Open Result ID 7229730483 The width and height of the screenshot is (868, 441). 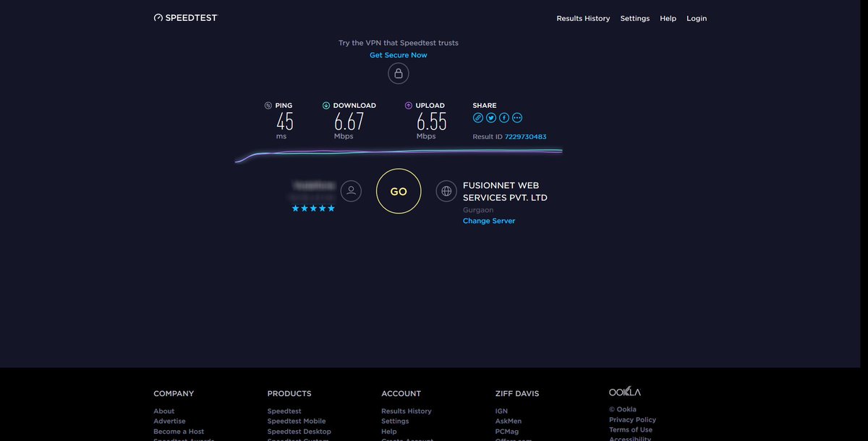point(524,136)
